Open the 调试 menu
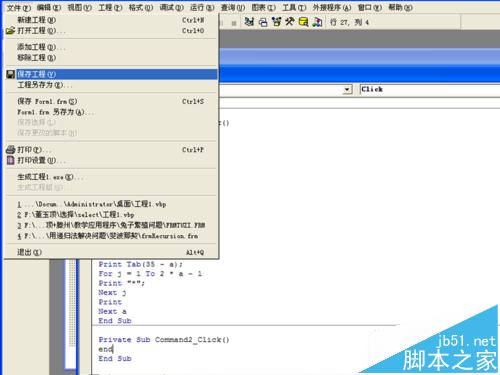 [x=171, y=7]
